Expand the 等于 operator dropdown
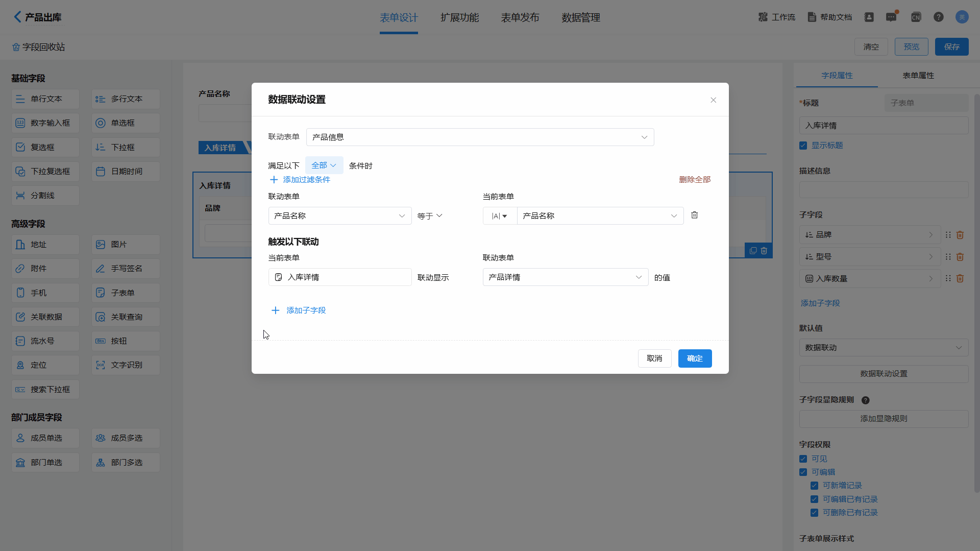Screen dimensions: 980x551 point(430,216)
